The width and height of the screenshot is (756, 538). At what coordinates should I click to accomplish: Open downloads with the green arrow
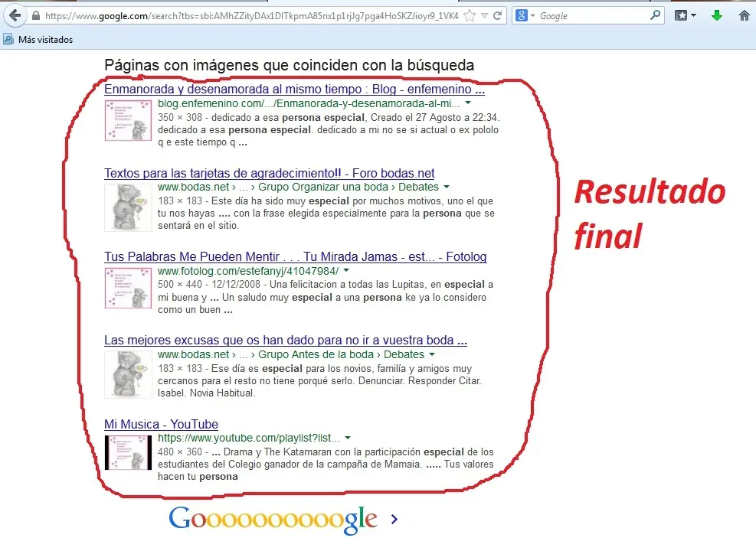pos(717,15)
